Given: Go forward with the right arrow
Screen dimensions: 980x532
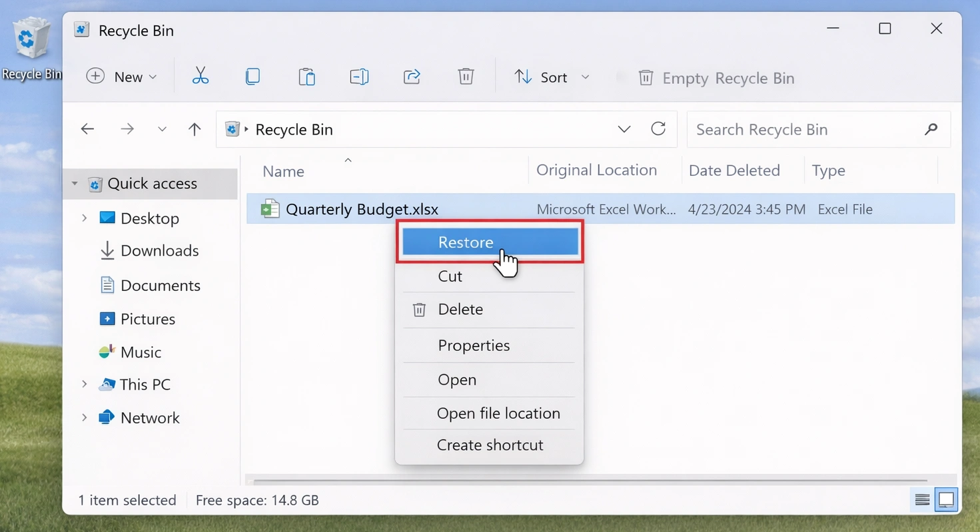Looking at the screenshot, I should point(127,129).
